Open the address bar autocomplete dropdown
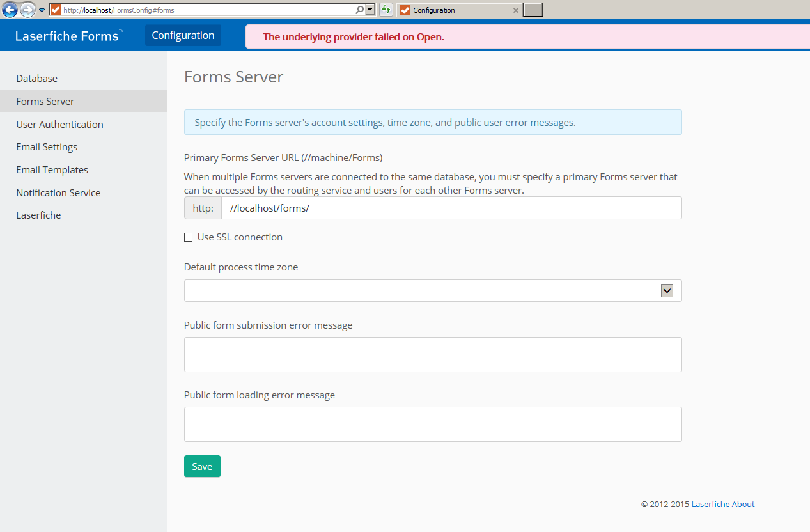The width and height of the screenshot is (810, 532). point(370,10)
